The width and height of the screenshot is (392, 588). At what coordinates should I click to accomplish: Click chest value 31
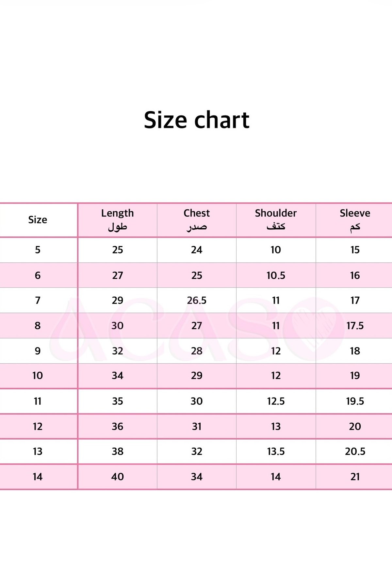pyautogui.click(x=197, y=427)
